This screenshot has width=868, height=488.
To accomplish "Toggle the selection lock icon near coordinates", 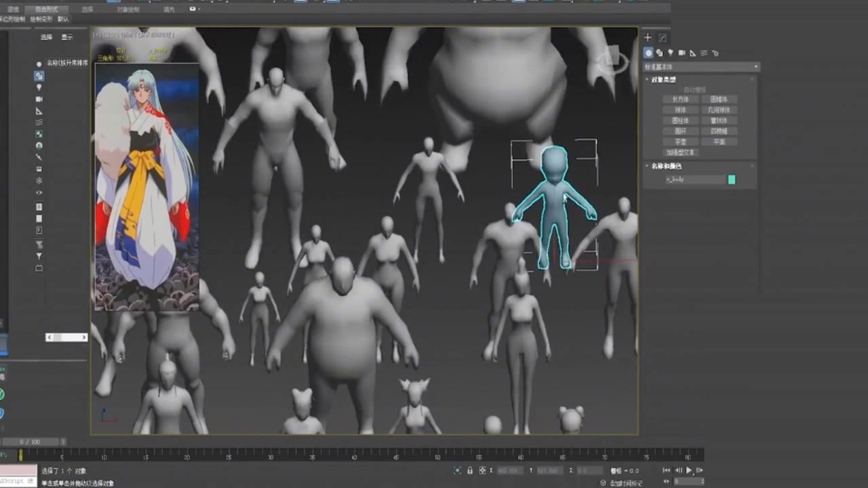I will (x=469, y=470).
